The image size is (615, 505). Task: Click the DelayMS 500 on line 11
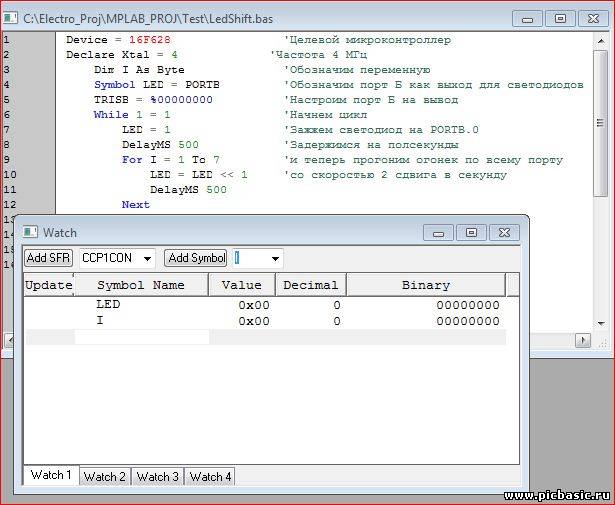tap(188, 190)
